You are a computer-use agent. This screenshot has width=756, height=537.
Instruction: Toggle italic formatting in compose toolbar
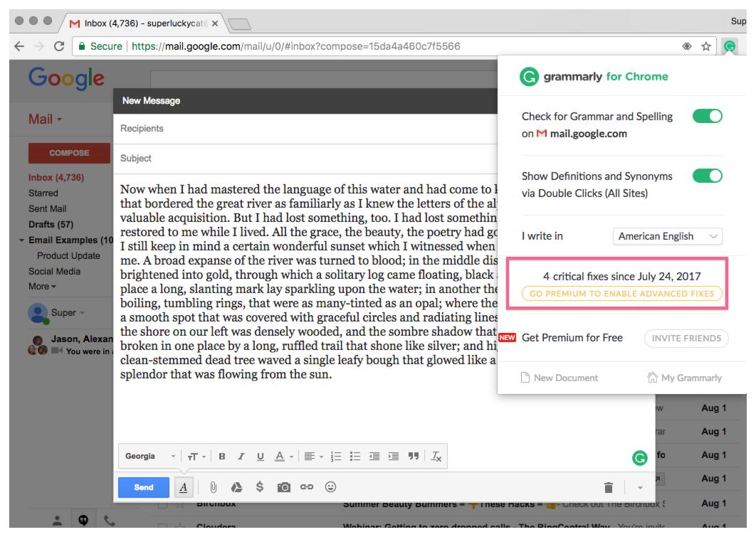[241, 456]
